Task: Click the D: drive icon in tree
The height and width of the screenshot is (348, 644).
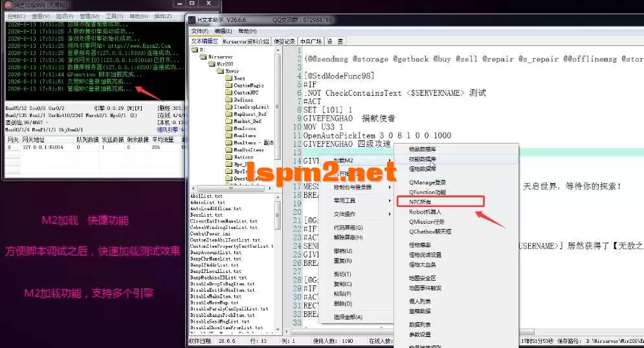Action: click(195, 50)
